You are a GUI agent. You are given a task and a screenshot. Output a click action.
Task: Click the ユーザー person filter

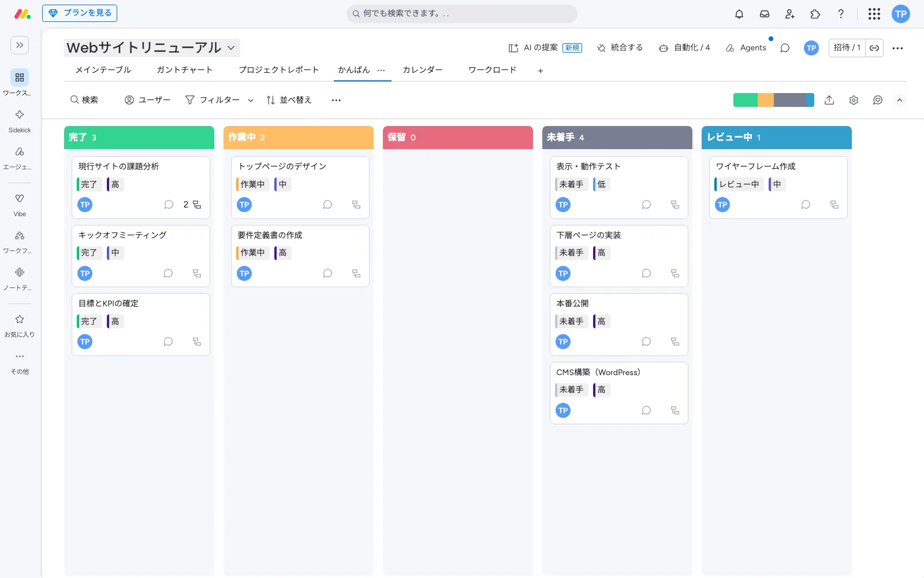click(148, 100)
